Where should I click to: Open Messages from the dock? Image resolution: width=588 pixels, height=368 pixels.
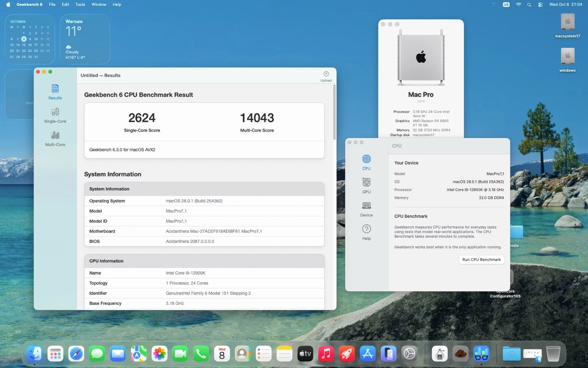[x=97, y=354]
